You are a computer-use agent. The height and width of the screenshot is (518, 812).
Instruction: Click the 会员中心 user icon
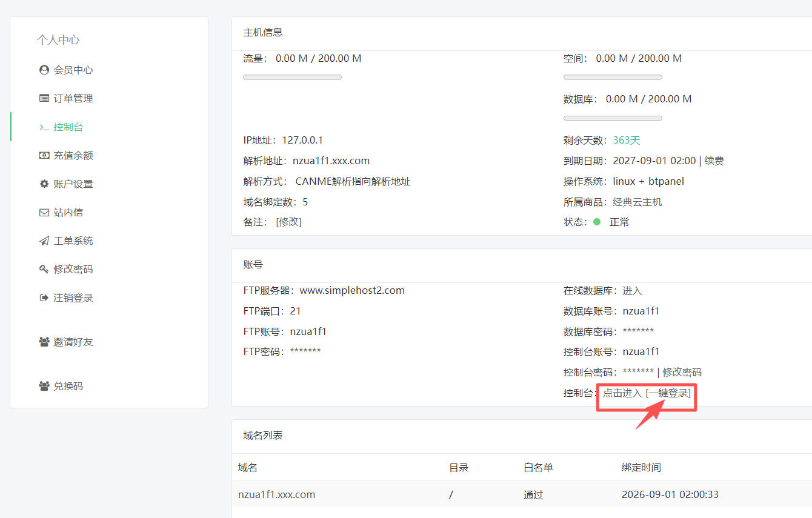(x=44, y=70)
